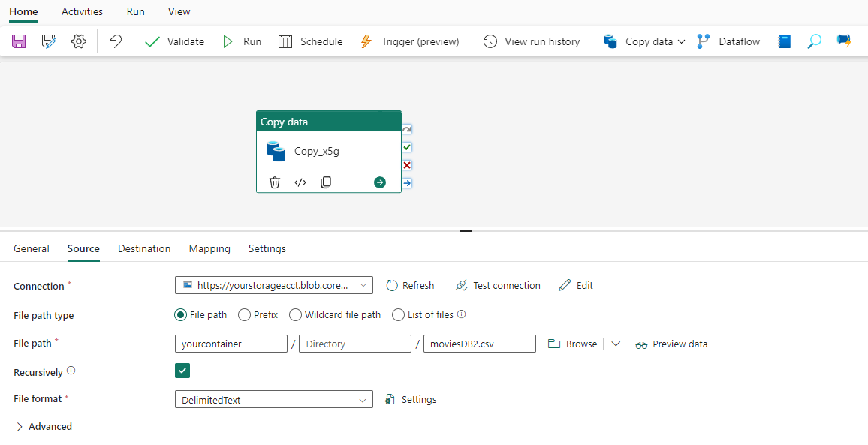Image resolution: width=868 pixels, height=445 pixels.
Task: Click the On skip gray arrow connector
Action: pos(407,130)
